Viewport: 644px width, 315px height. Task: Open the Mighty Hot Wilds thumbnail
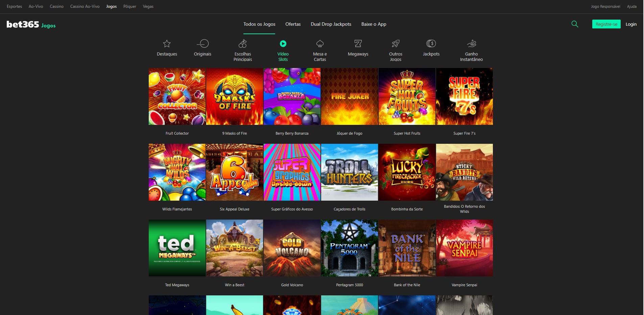(177, 172)
